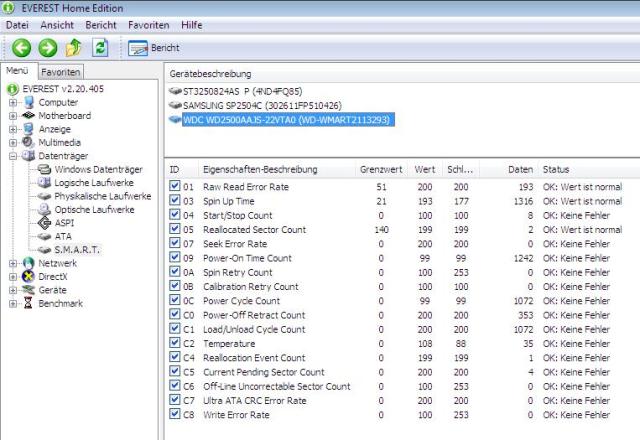640x440 pixels.
Task: Expand the Motherboard tree node
Action: pyautogui.click(x=13, y=116)
